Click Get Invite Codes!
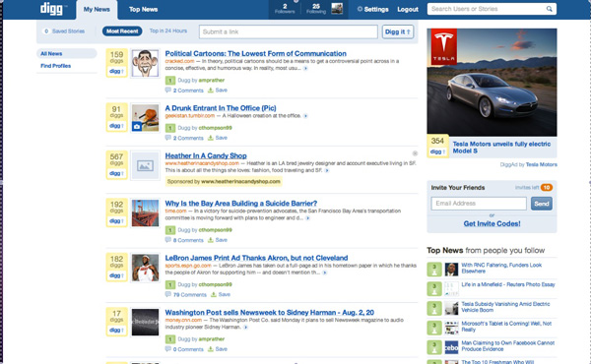The height and width of the screenshot is (364, 591). click(492, 223)
